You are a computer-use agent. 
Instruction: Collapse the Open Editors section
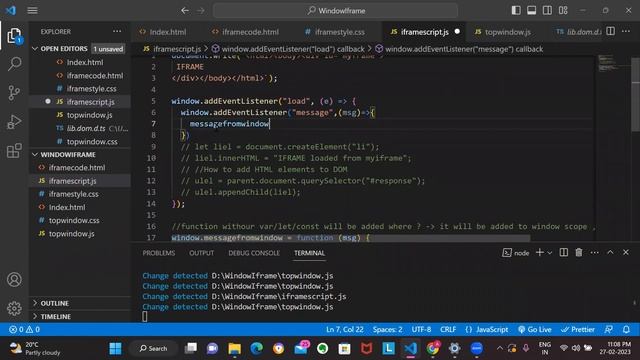(64, 49)
